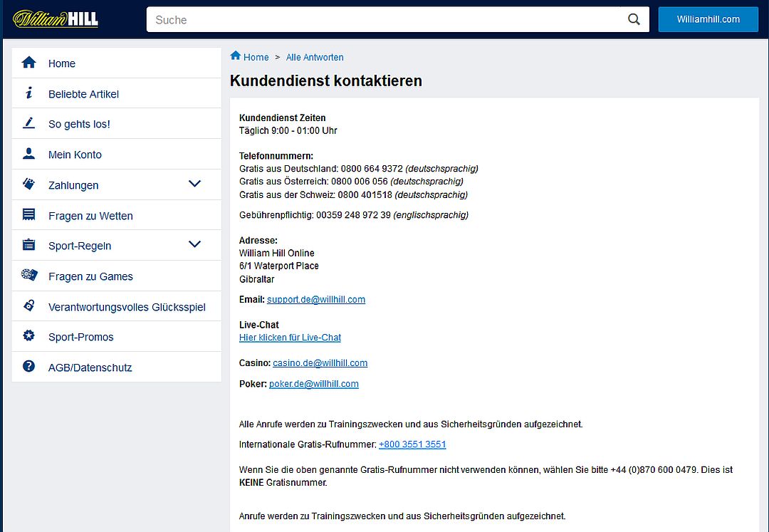Click the question mark icon beside AGB/Datenschutz
Image resolution: width=769 pixels, height=532 pixels.
(29, 366)
